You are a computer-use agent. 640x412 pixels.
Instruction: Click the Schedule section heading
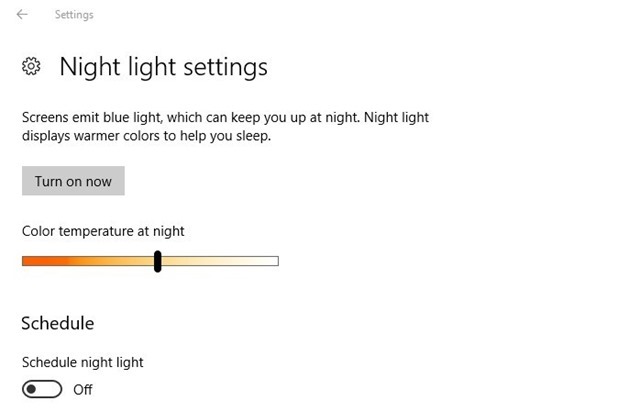58,323
